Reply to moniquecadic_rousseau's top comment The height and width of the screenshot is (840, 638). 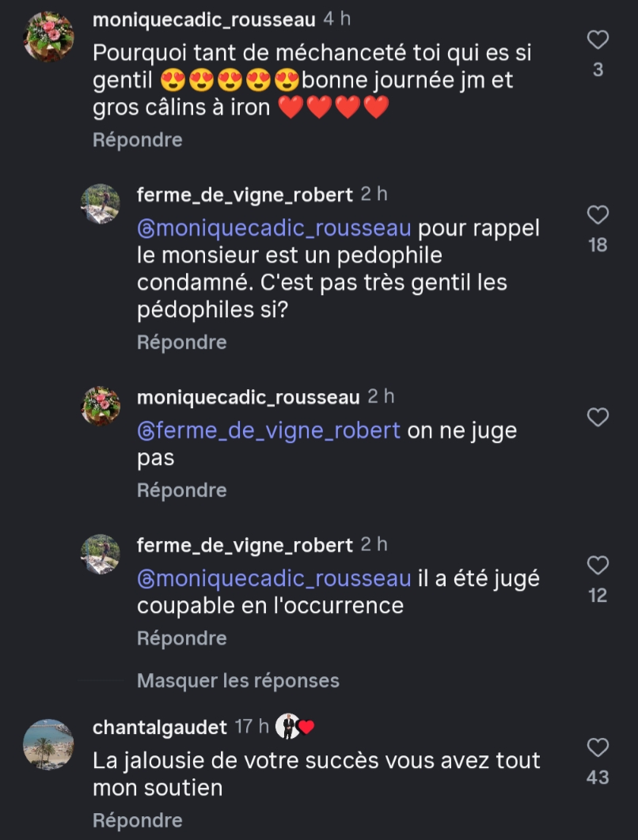click(x=137, y=140)
